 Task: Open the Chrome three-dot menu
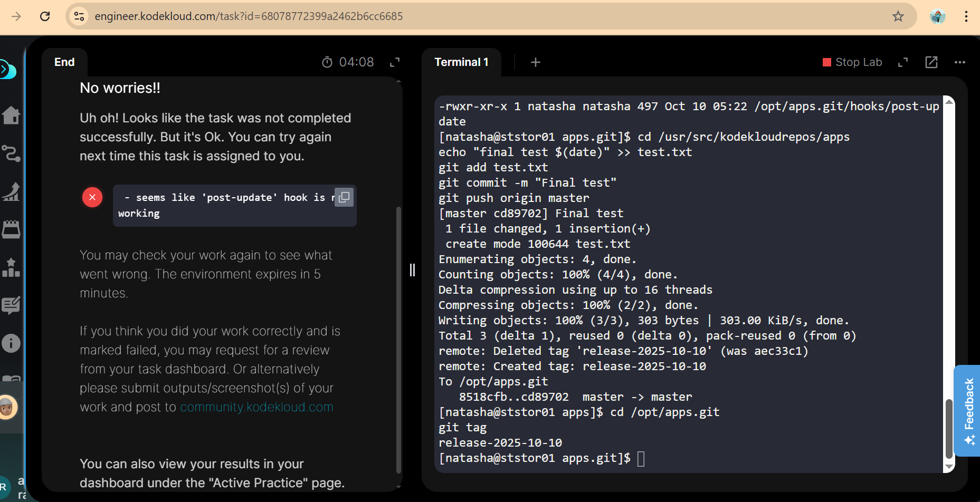pyautogui.click(x=966, y=16)
